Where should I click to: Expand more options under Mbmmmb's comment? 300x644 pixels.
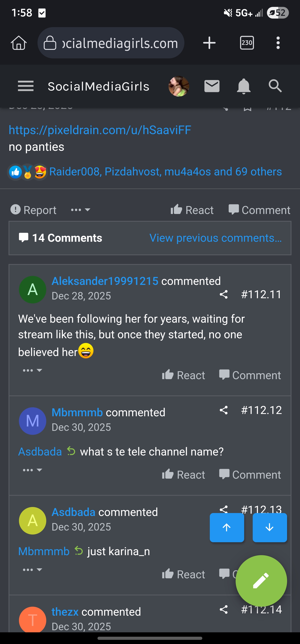[32, 470]
